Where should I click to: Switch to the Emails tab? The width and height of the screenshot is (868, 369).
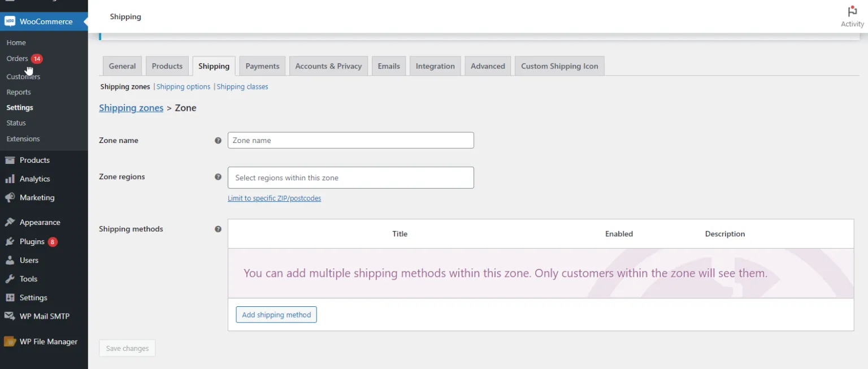(389, 66)
